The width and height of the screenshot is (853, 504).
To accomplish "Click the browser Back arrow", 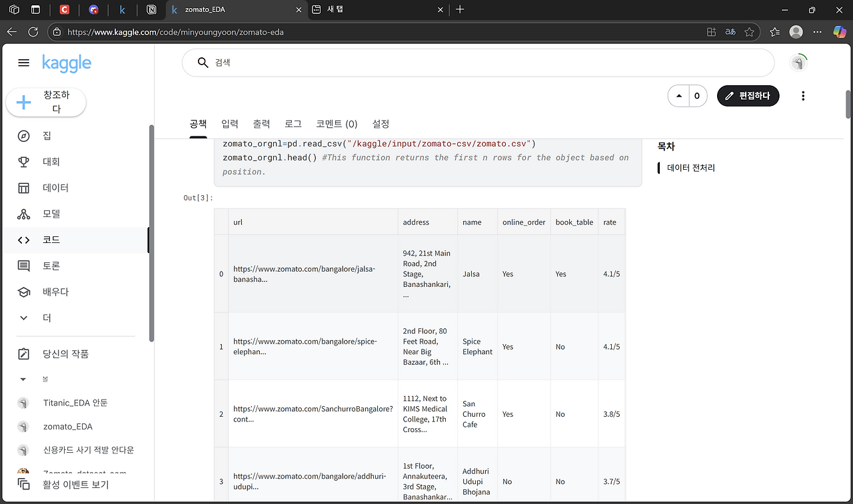I will (x=12, y=31).
